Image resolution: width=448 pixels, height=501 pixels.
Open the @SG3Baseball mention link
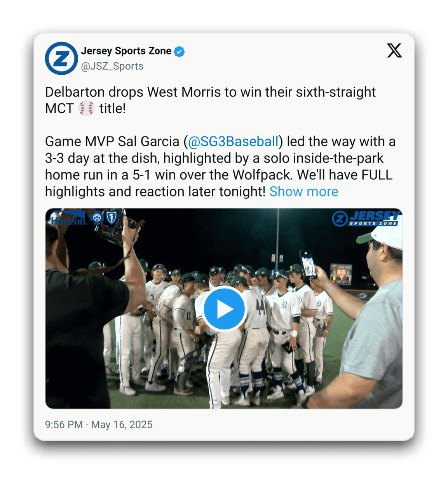233,142
